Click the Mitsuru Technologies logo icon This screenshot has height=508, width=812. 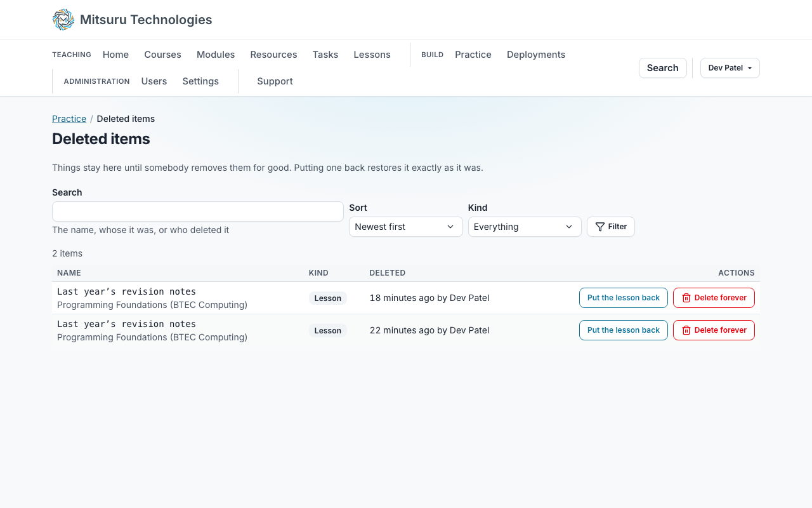tap(63, 20)
